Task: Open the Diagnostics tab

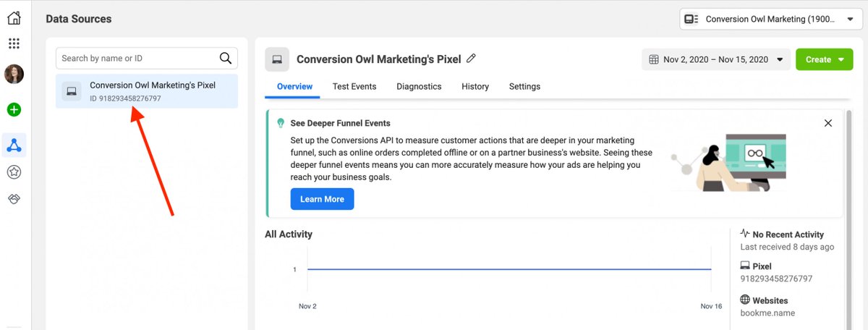Action: tap(419, 87)
